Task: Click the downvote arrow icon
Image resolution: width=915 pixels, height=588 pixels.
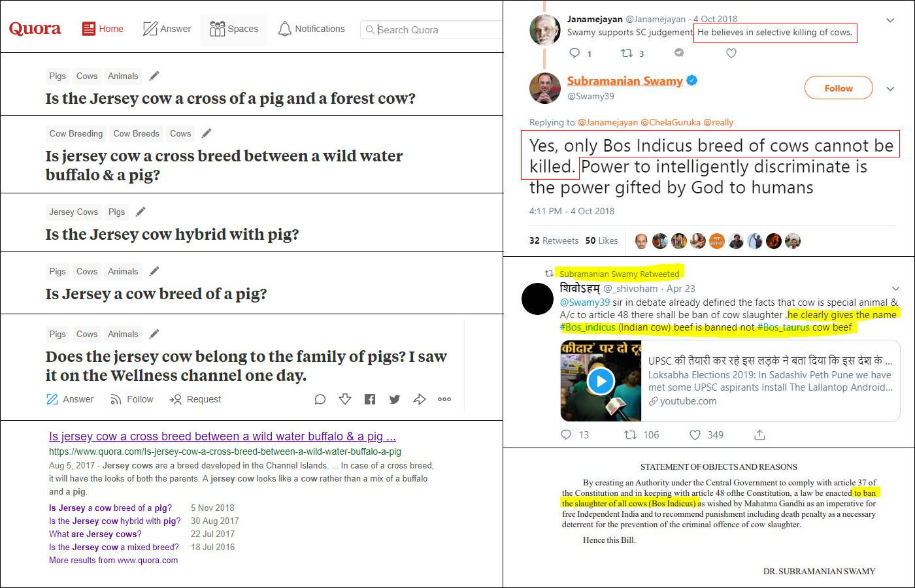Action: tap(345, 399)
